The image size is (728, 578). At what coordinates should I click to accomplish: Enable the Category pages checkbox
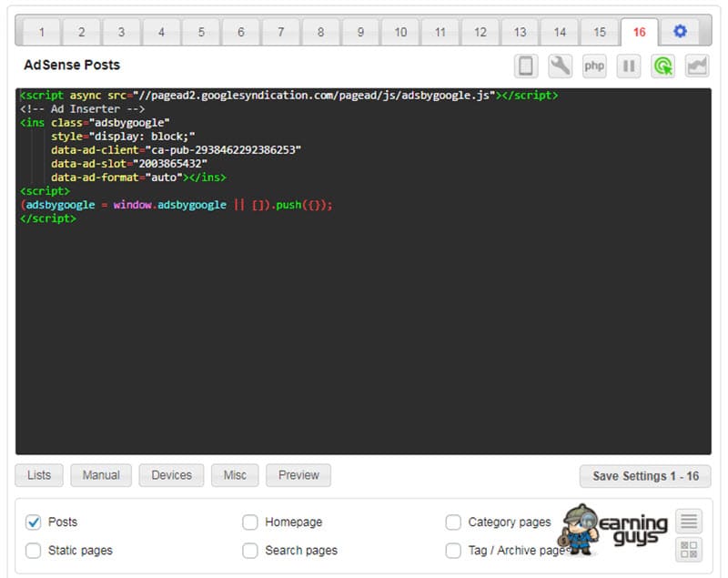coord(453,522)
